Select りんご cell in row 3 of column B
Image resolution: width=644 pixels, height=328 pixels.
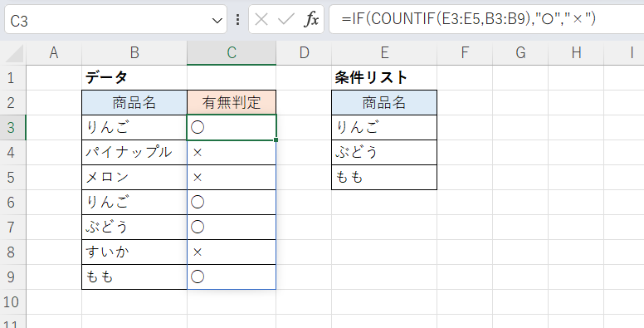pyautogui.click(x=134, y=127)
